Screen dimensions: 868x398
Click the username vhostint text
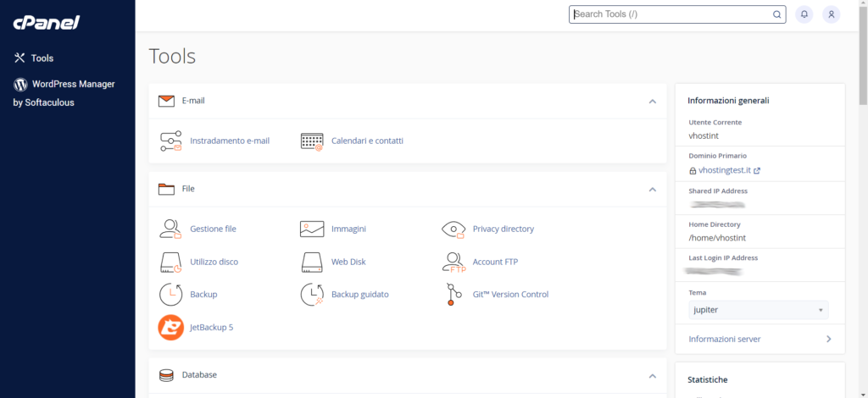tap(704, 135)
